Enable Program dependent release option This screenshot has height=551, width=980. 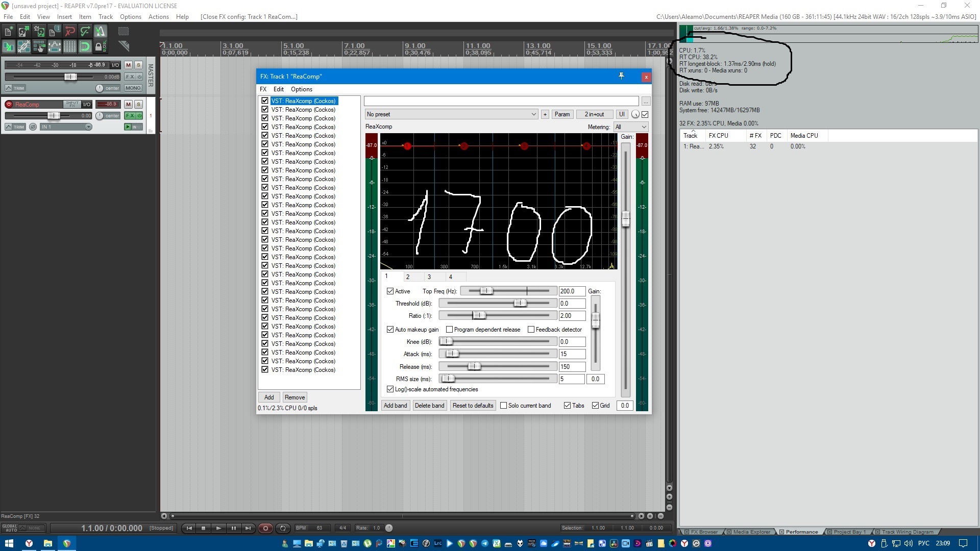[450, 330]
